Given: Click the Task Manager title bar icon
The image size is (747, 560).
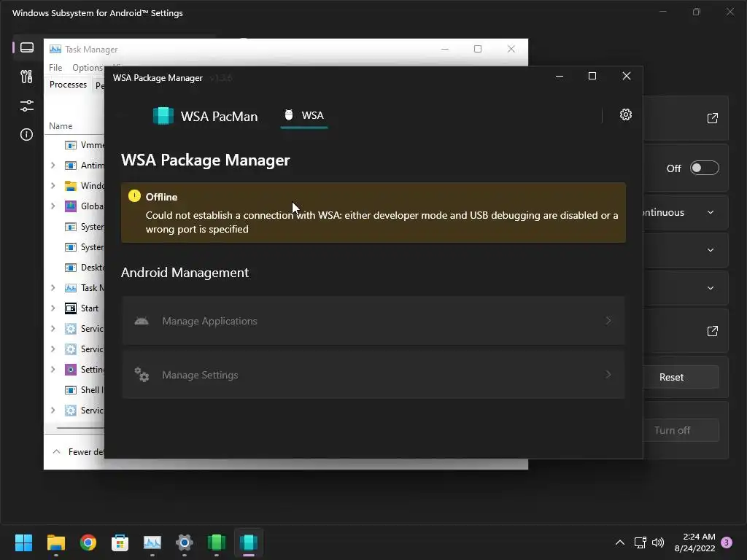Looking at the screenshot, I should [x=55, y=49].
